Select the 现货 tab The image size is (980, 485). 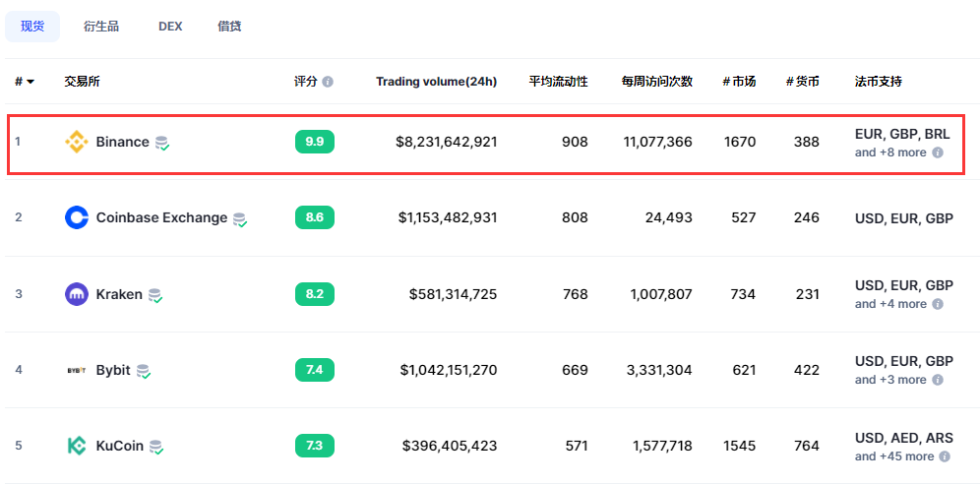point(32,27)
